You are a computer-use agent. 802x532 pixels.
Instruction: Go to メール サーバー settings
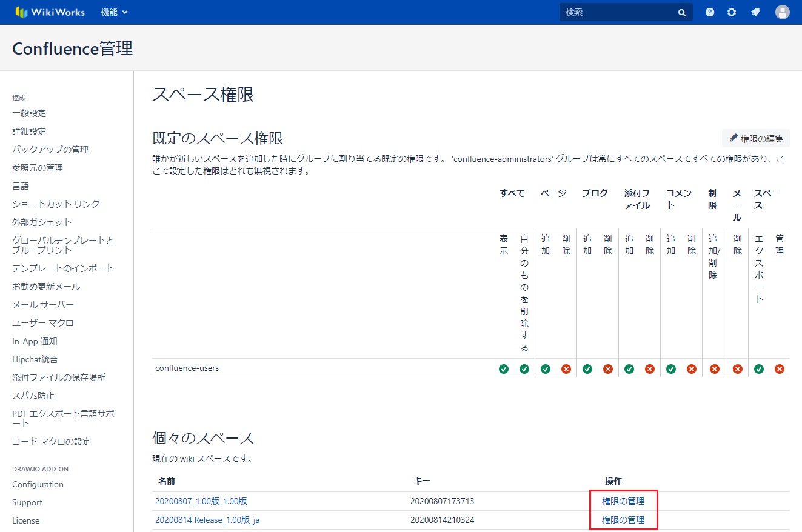(x=43, y=305)
